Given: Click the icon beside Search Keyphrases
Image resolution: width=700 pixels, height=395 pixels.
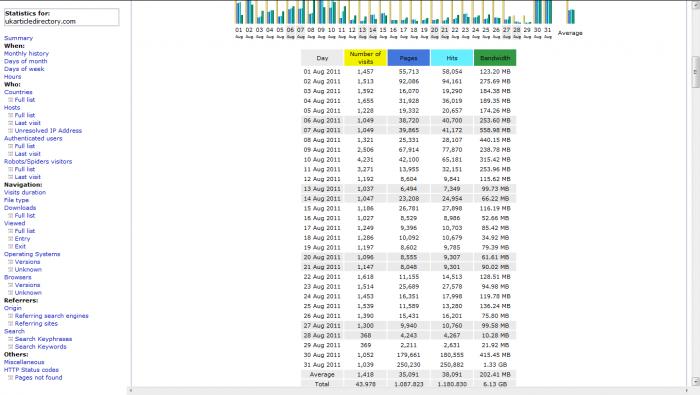Looking at the screenshot, I should (x=11, y=339).
